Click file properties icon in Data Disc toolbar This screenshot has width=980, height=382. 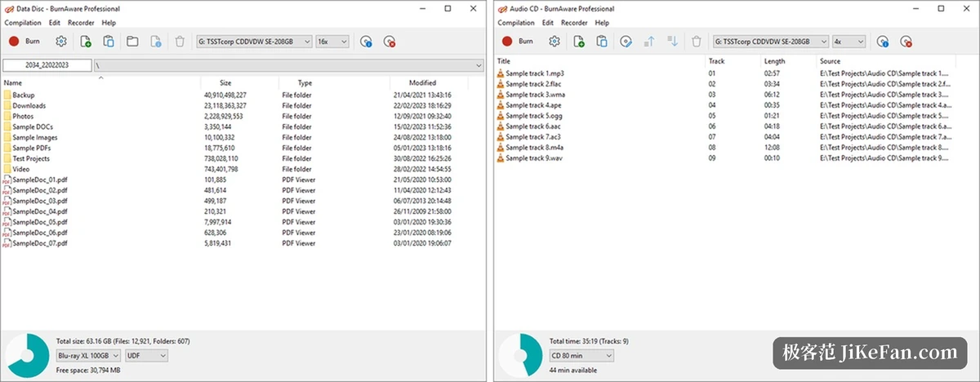[156, 41]
